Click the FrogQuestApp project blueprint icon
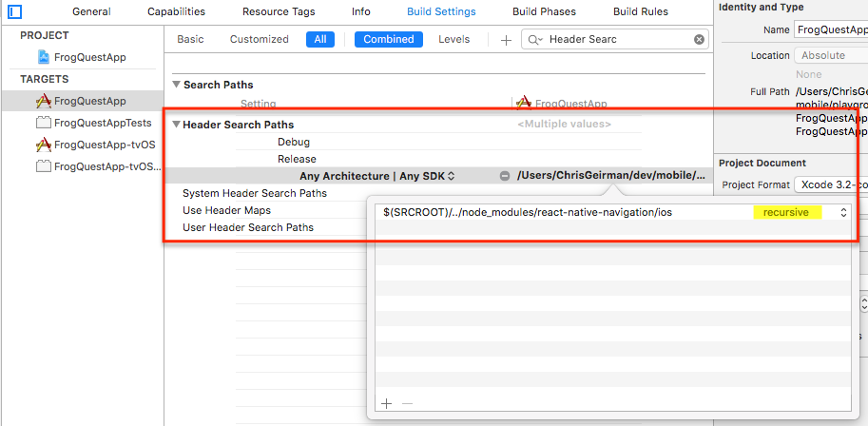The height and width of the screenshot is (426, 868). coord(44,57)
